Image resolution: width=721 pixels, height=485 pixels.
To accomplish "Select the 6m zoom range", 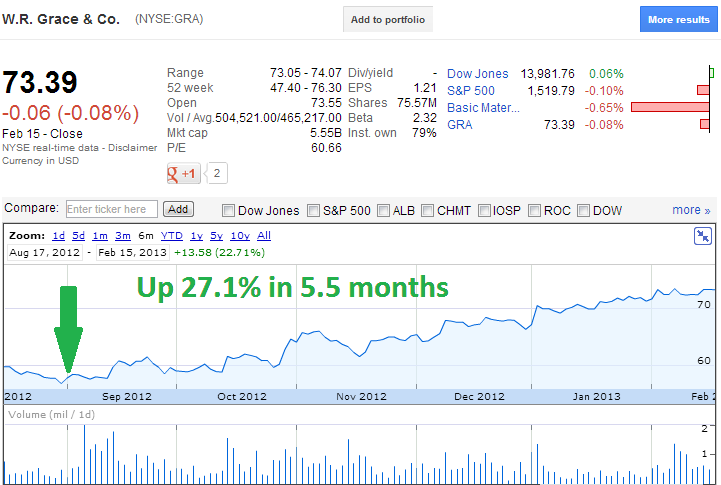I will pos(146,236).
